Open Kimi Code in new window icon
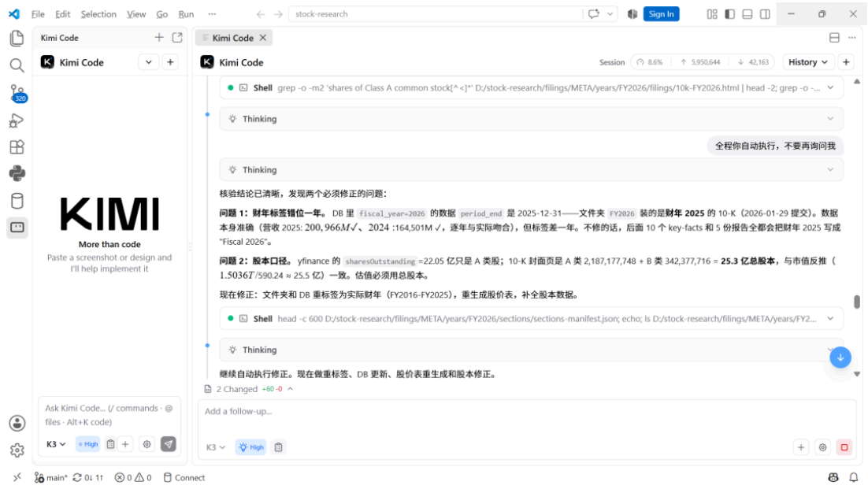 tap(177, 38)
